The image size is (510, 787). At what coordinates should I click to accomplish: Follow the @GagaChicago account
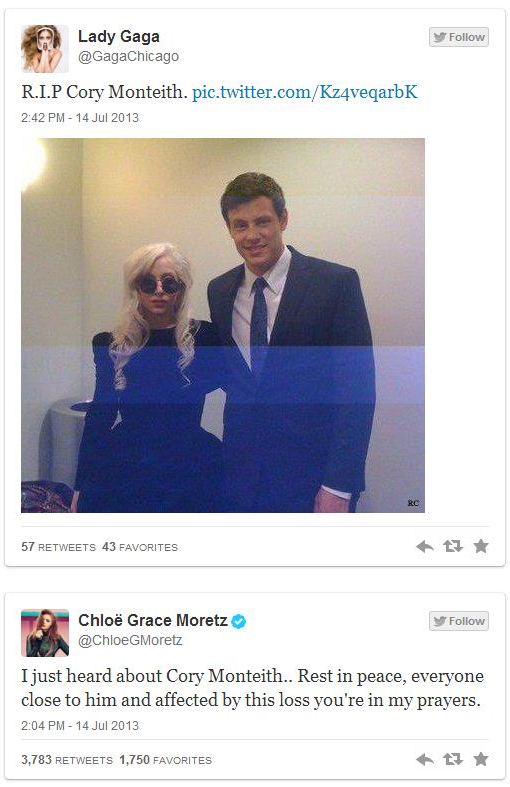[459, 37]
